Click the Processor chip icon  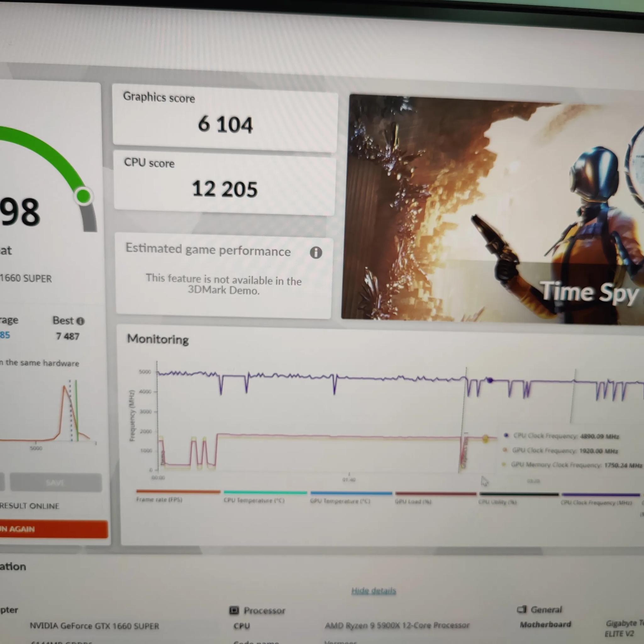point(234,610)
